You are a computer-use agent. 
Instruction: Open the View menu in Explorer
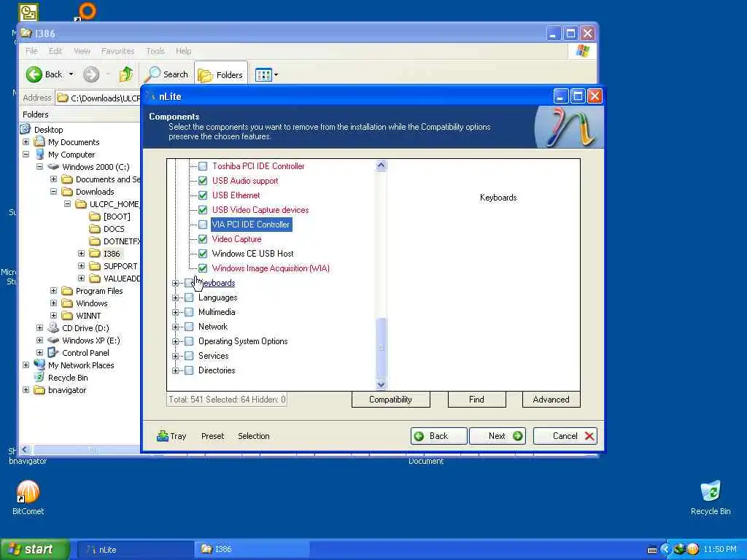tap(82, 51)
